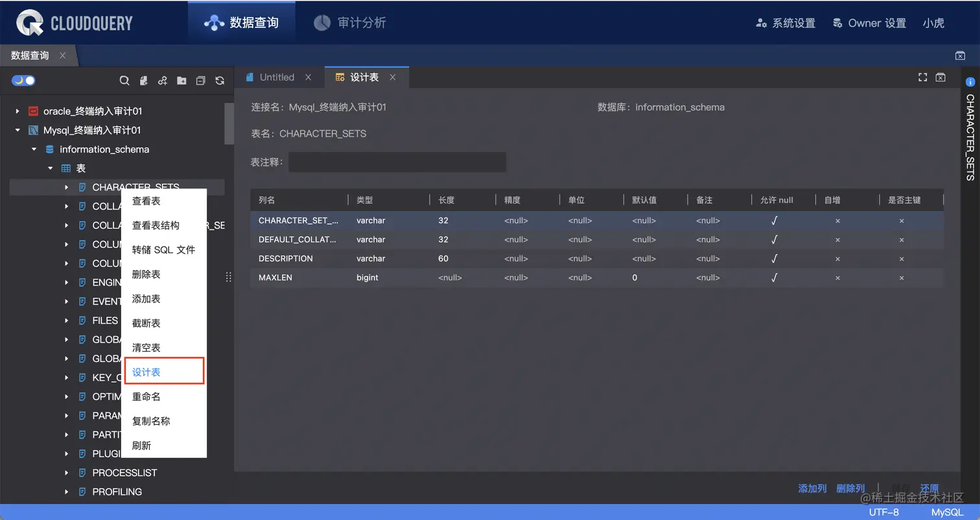Click the FILES table icon
980x520 pixels.
82,321
